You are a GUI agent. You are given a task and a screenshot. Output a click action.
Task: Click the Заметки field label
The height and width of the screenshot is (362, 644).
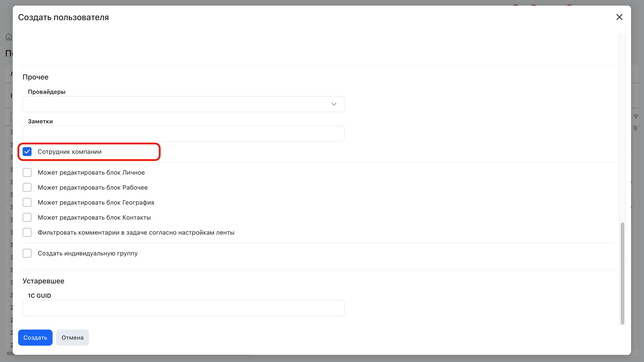click(40, 121)
